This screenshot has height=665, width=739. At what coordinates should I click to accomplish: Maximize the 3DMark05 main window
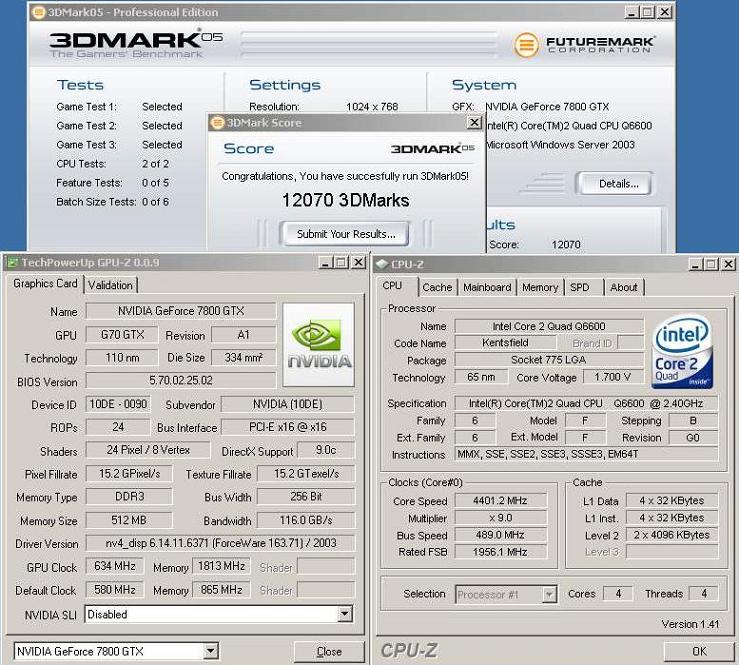tap(649, 12)
